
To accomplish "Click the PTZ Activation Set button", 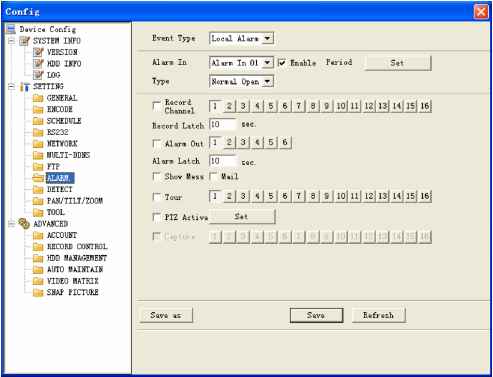I will pyautogui.click(x=242, y=217).
